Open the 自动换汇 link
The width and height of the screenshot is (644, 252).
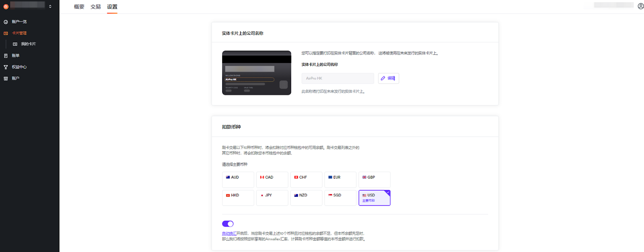click(229, 233)
